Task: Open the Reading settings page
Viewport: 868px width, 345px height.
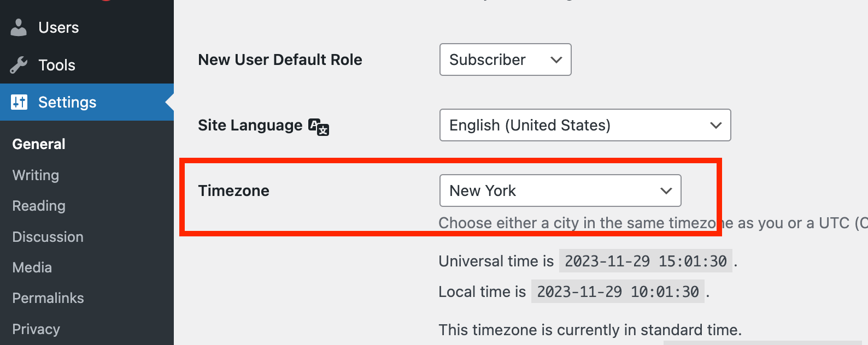Action: coord(38,206)
